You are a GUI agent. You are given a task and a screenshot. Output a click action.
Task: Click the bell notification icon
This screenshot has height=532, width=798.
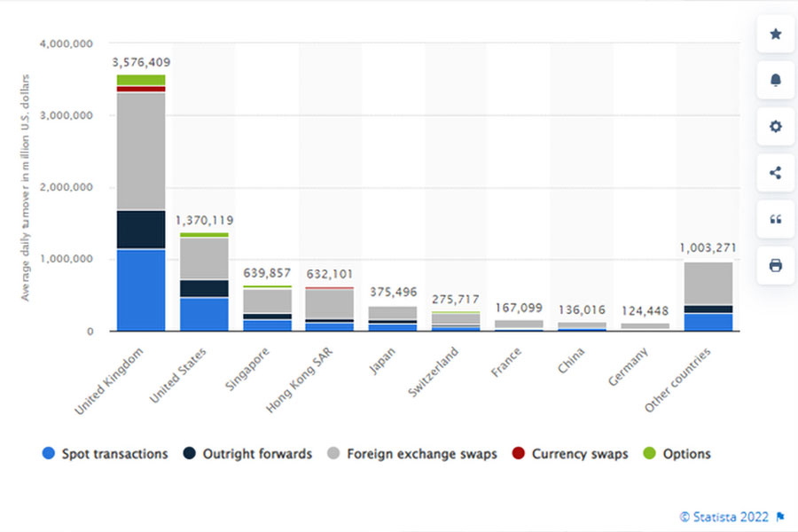(x=775, y=81)
